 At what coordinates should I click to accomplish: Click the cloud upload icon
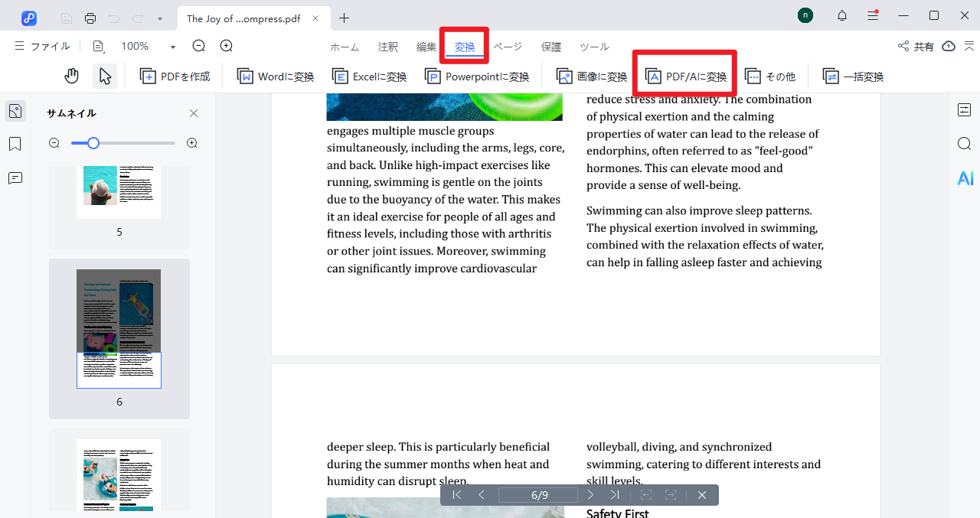point(949,46)
